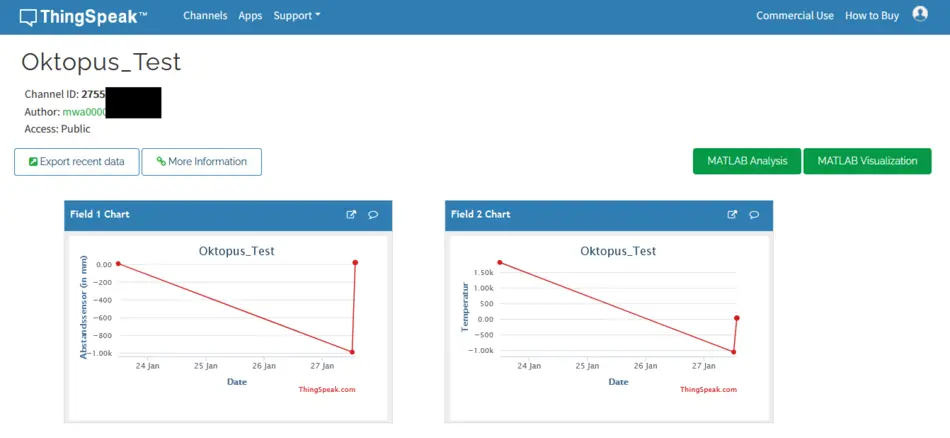Click ThingSpeak.com credit in Field 1 chart

pyautogui.click(x=326, y=390)
